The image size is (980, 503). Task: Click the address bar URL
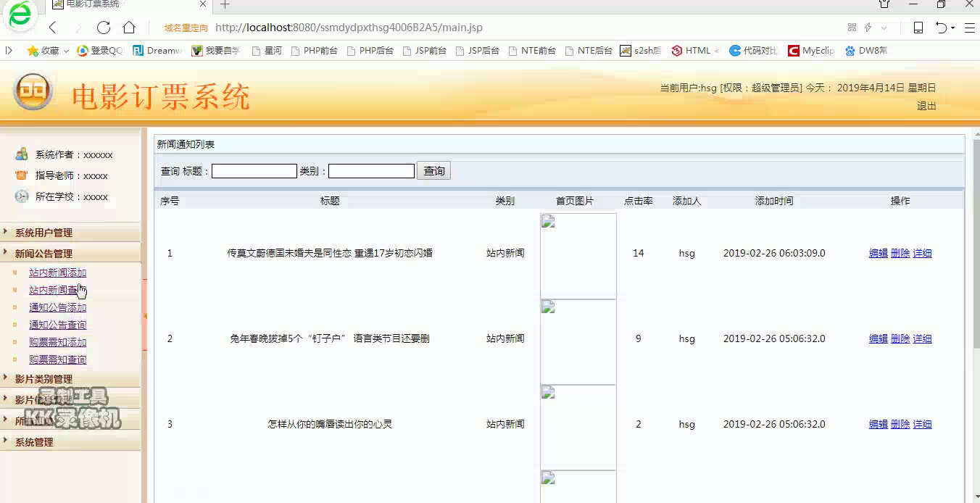(349, 28)
